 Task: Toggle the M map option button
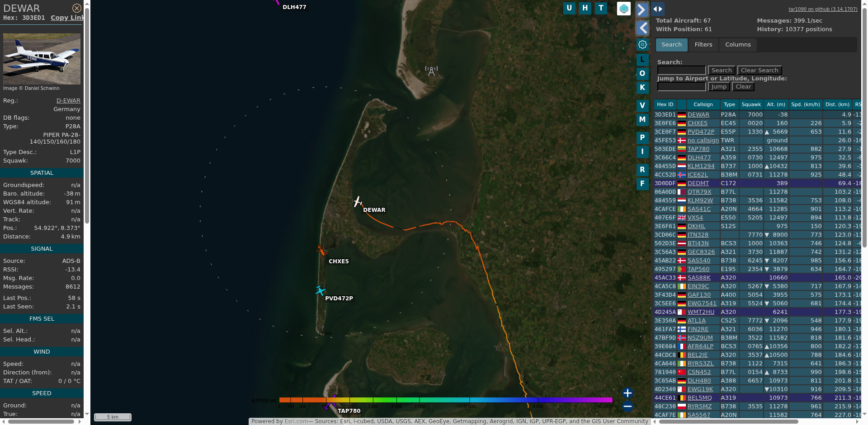pos(642,120)
